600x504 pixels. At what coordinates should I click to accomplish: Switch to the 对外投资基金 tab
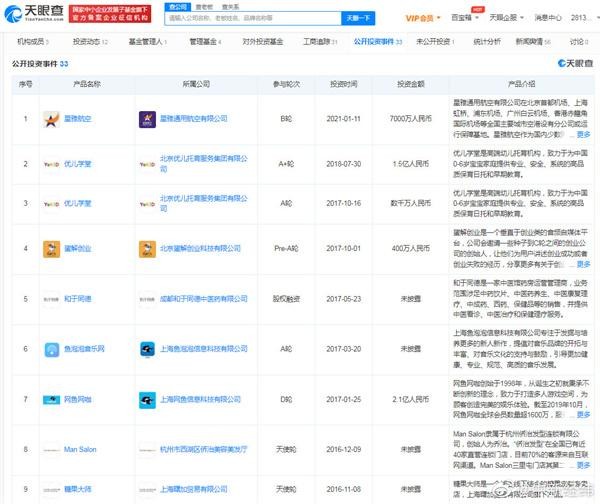(x=262, y=42)
